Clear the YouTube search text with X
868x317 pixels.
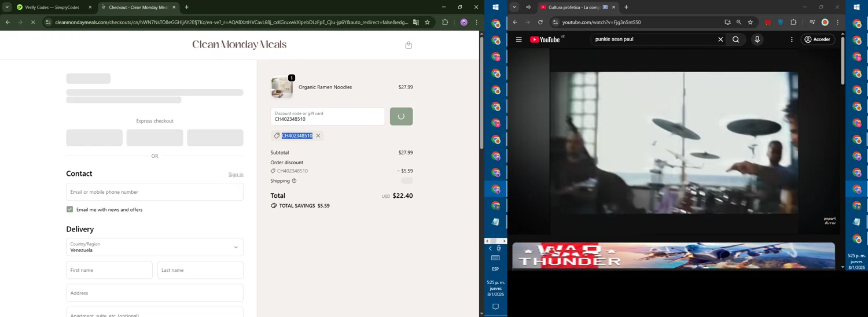[x=720, y=39]
